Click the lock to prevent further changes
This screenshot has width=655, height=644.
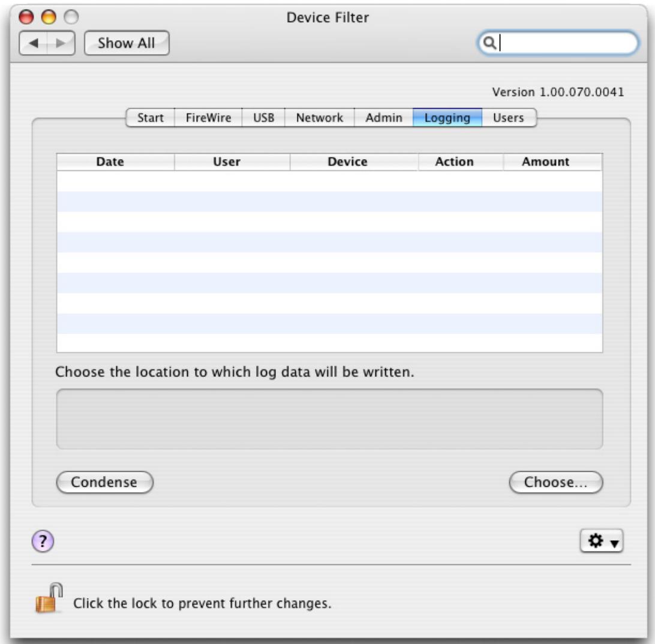click(x=49, y=598)
